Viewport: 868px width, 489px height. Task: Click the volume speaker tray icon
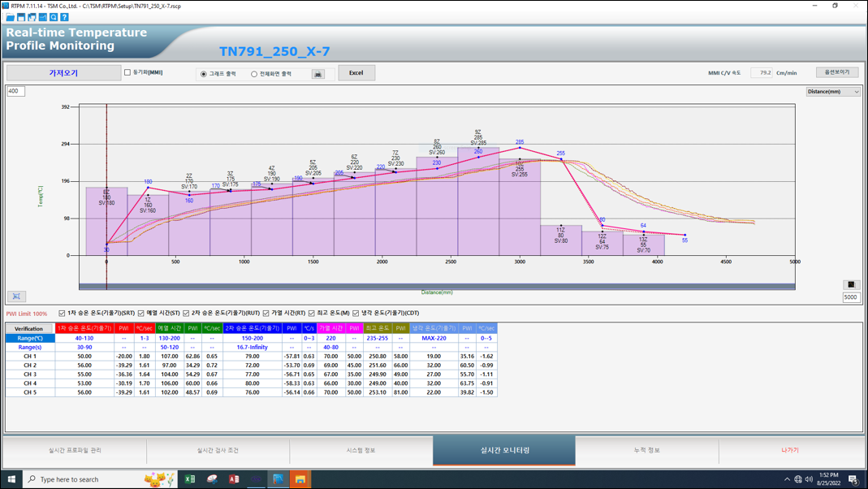point(809,479)
